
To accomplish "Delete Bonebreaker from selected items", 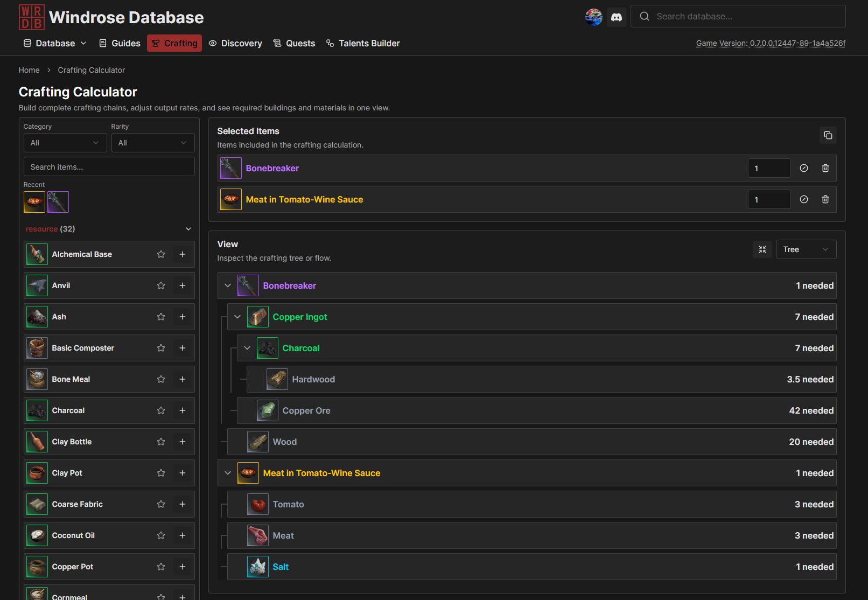I will (825, 168).
